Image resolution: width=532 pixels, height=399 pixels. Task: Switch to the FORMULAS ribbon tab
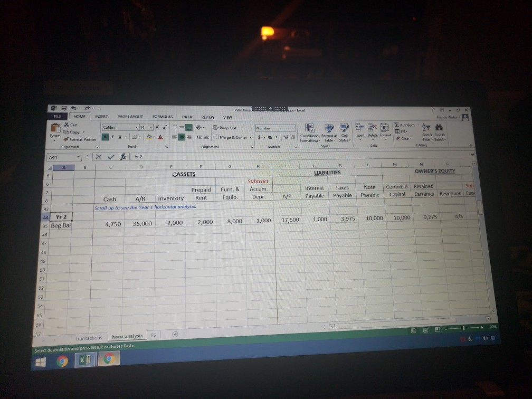coord(163,117)
